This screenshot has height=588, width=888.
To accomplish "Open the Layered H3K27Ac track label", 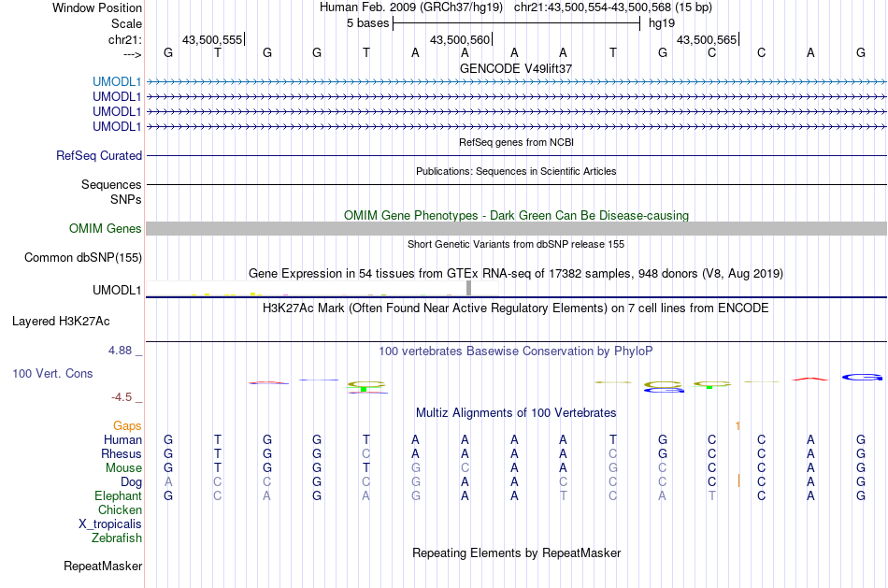I will [x=61, y=322].
